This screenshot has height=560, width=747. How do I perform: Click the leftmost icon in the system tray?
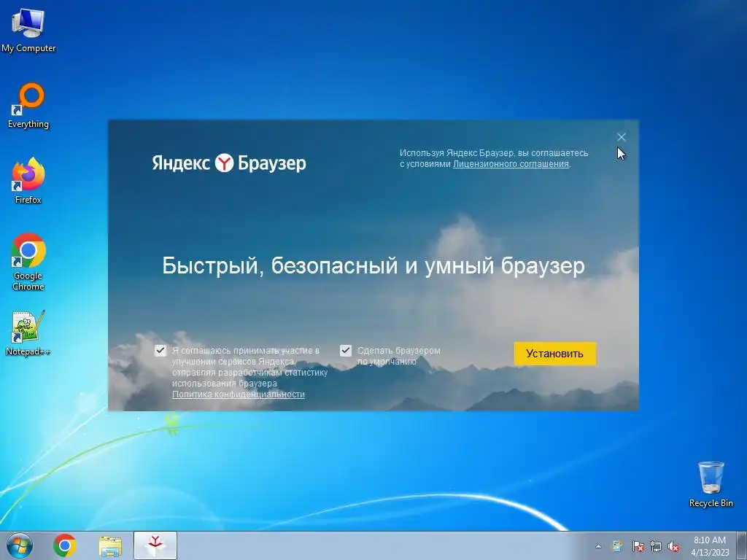pos(617,546)
